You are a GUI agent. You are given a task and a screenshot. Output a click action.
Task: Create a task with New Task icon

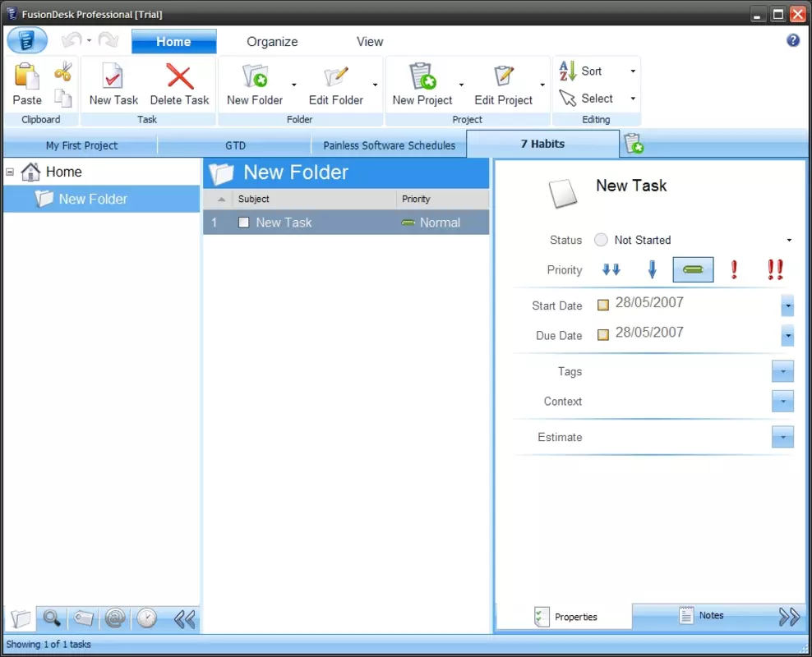click(x=113, y=76)
